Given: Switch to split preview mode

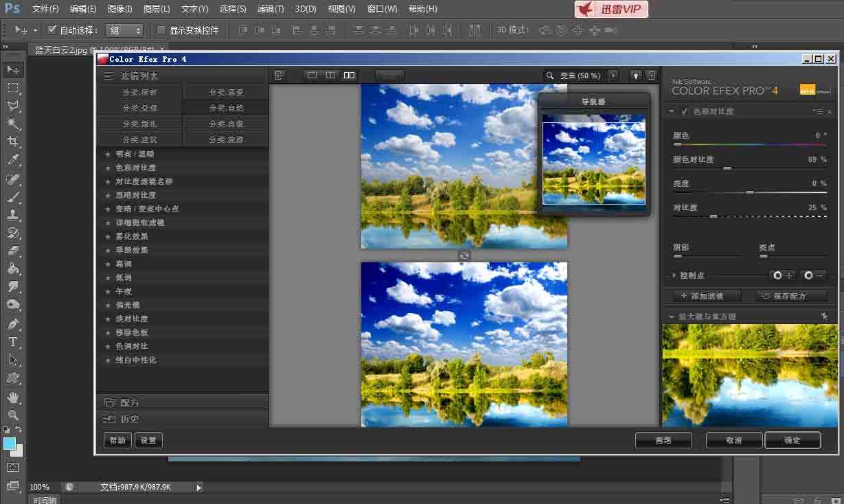Looking at the screenshot, I should [330, 76].
